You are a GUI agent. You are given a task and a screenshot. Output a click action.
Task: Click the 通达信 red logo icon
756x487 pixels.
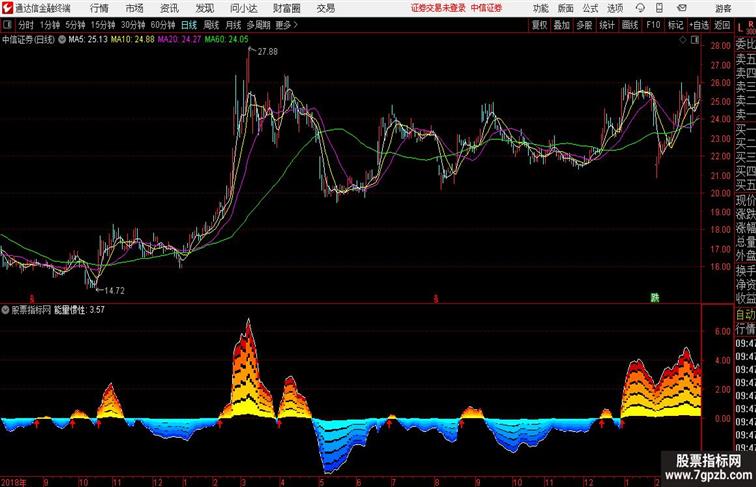(7, 8)
